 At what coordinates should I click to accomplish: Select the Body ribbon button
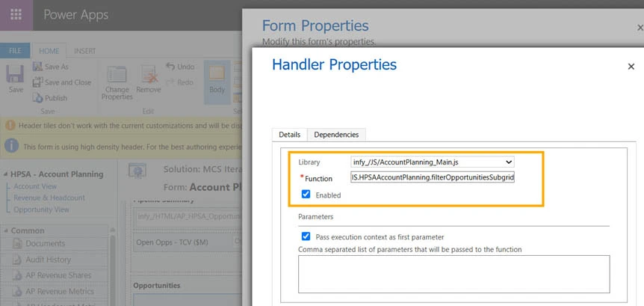pyautogui.click(x=217, y=82)
